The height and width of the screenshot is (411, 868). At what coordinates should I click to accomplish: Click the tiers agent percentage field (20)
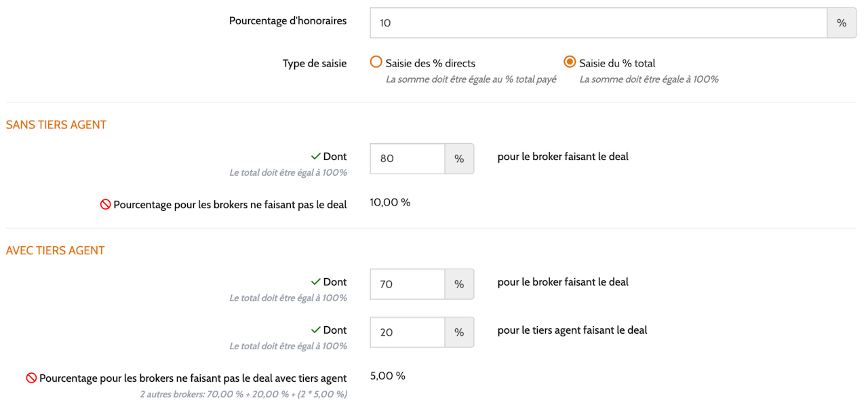(408, 332)
